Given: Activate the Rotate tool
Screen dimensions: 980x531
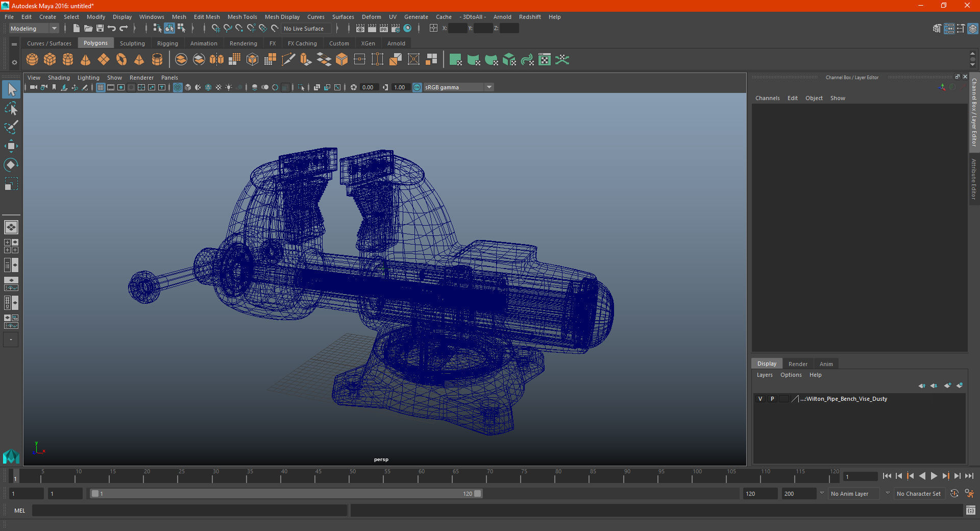Looking at the screenshot, I should tap(11, 164).
